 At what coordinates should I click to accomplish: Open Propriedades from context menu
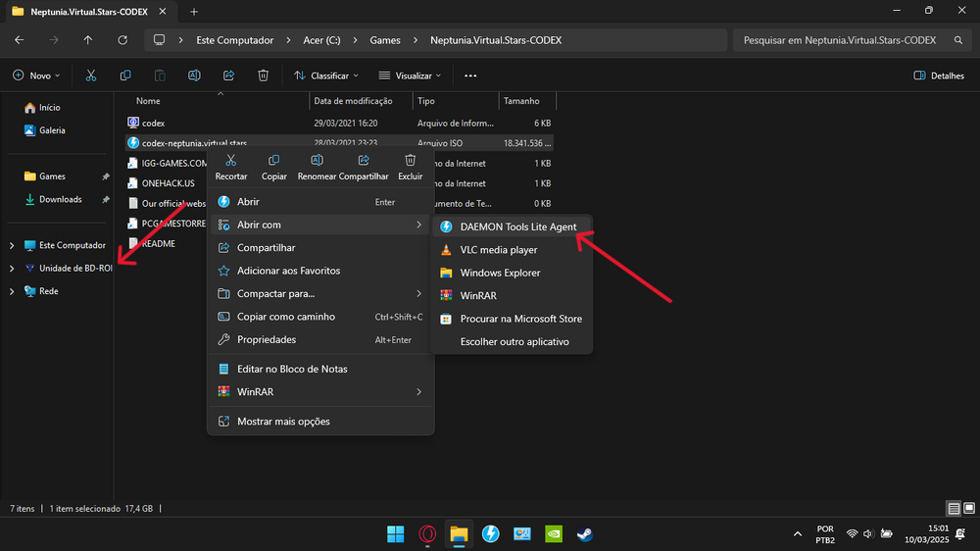tap(320, 339)
